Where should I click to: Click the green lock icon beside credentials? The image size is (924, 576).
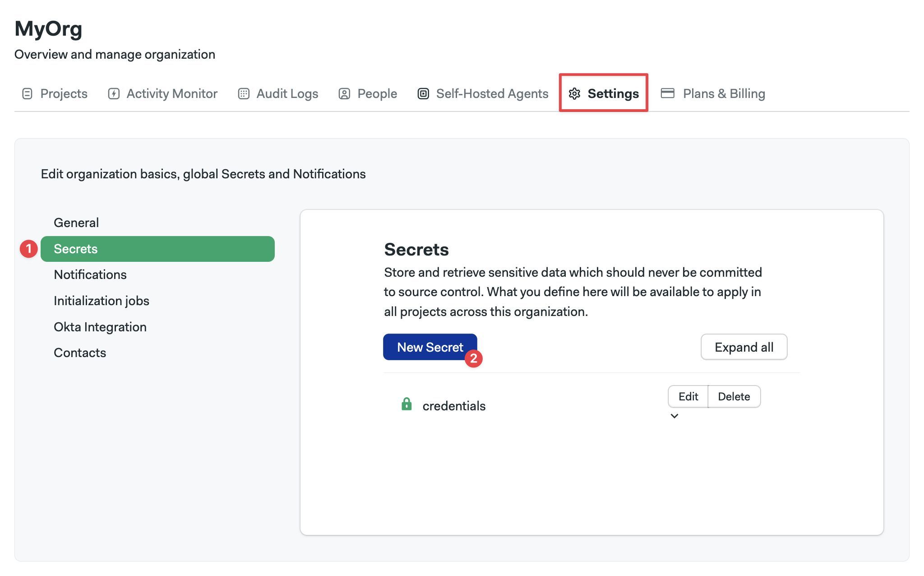[407, 404]
